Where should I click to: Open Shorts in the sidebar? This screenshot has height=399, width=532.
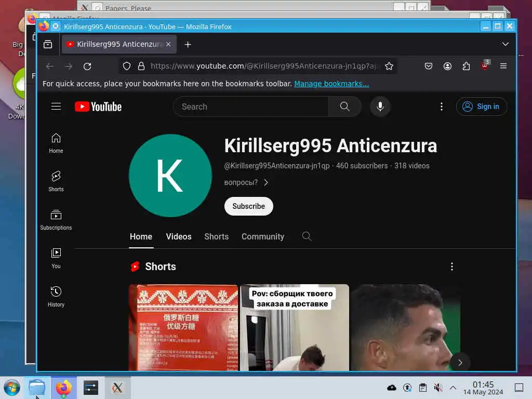tap(56, 181)
